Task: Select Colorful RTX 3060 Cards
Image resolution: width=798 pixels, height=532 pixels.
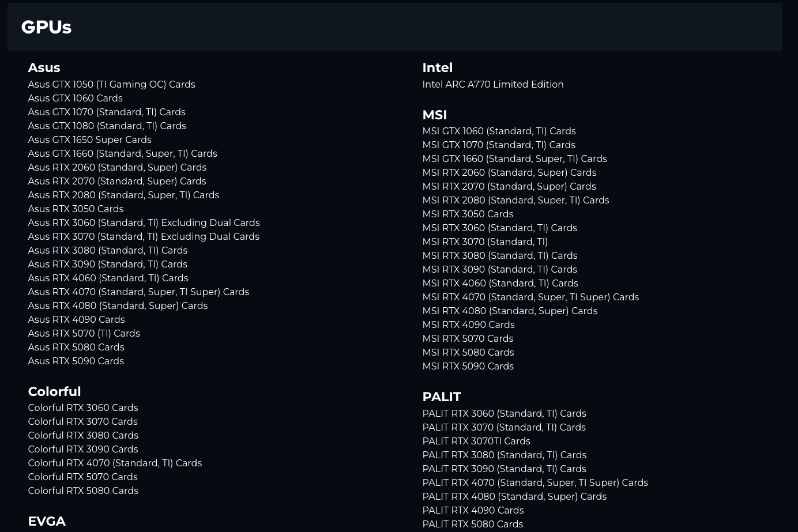Action: [x=82, y=408]
